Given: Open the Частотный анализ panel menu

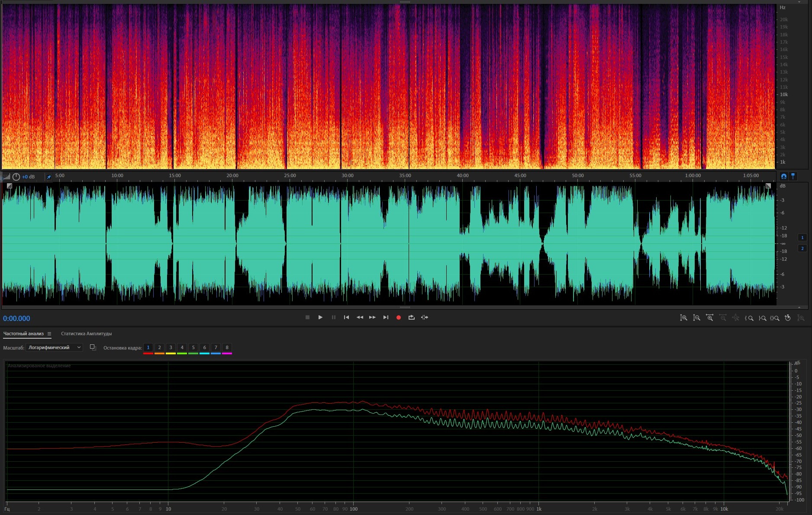Looking at the screenshot, I should pyautogui.click(x=49, y=334).
